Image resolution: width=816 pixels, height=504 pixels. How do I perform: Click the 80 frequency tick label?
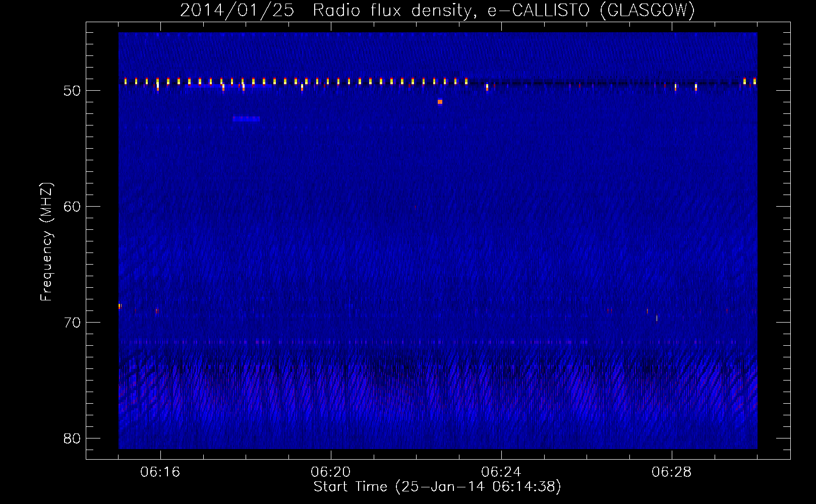pos(72,438)
